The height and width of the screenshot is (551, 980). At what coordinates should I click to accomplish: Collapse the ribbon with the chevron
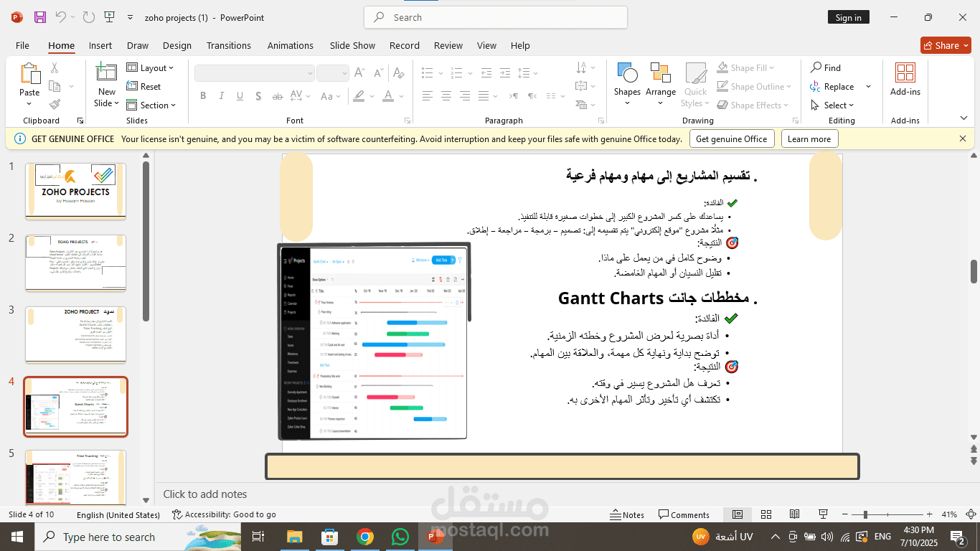(963, 118)
